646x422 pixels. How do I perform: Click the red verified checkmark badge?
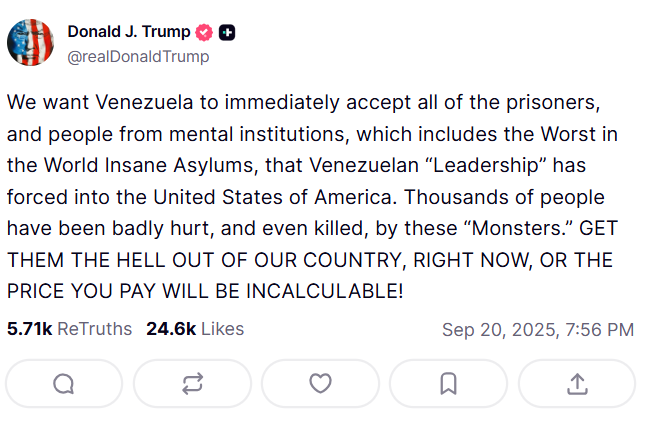click(x=205, y=32)
